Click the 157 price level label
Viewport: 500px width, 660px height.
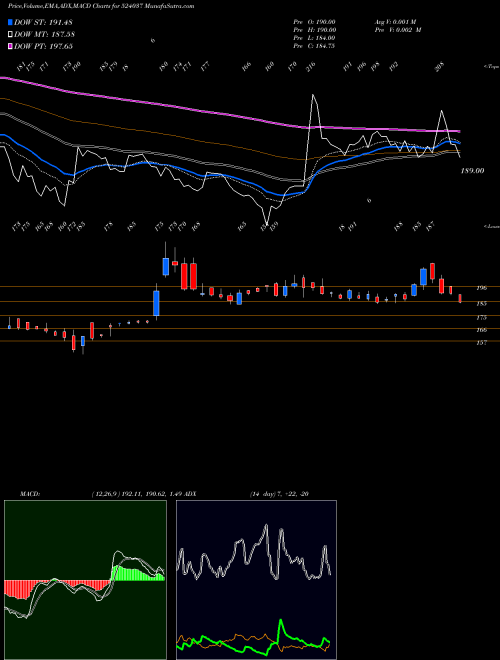tap(481, 343)
